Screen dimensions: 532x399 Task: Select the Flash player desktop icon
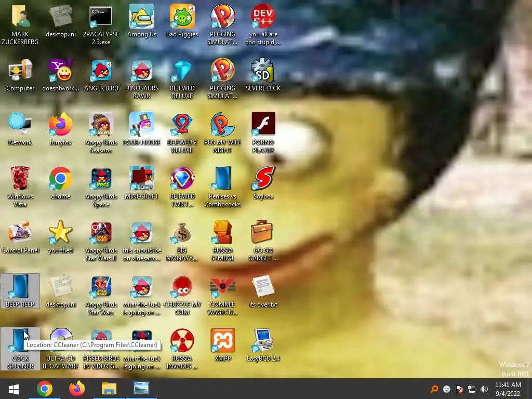pos(263,124)
